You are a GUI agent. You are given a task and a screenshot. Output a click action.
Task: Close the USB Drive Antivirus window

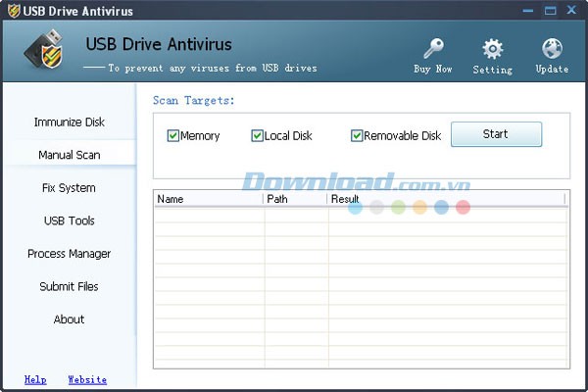[x=571, y=10]
